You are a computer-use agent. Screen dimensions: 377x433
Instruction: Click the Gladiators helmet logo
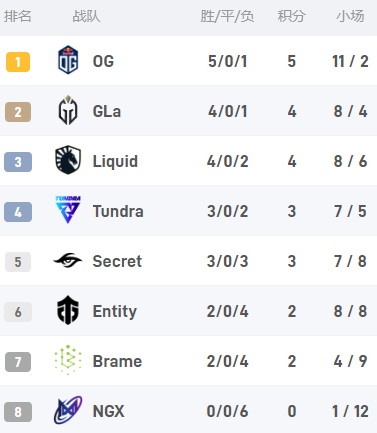(x=68, y=110)
